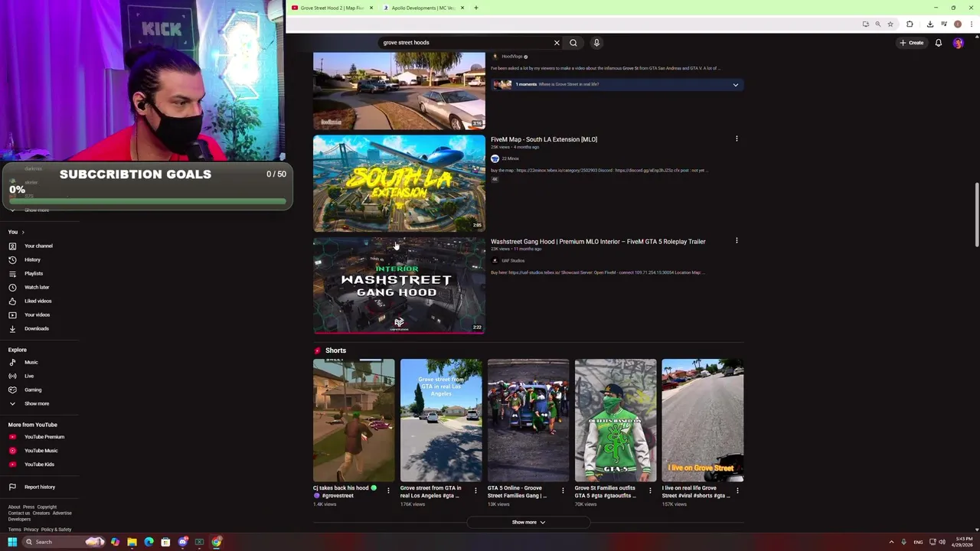Screen dimensions: 980x551
Task: Open Liked videos in sidebar
Action: [x=38, y=301]
